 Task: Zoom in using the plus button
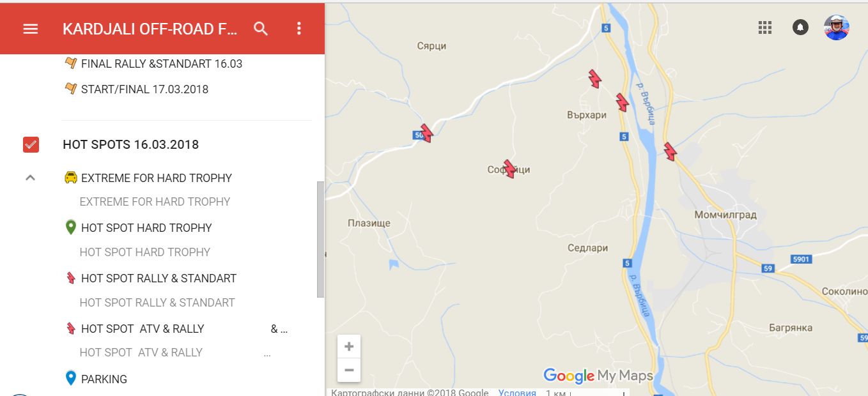click(x=349, y=346)
